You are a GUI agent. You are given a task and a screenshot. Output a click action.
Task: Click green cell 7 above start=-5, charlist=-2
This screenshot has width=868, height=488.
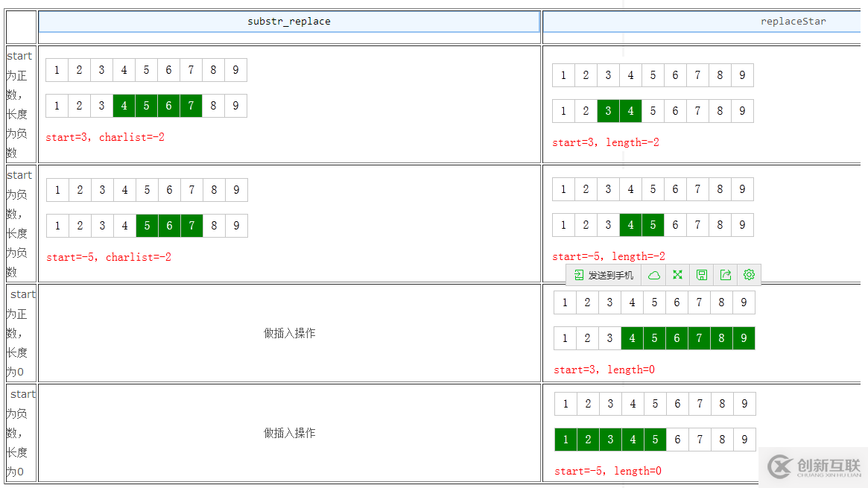coord(191,226)
